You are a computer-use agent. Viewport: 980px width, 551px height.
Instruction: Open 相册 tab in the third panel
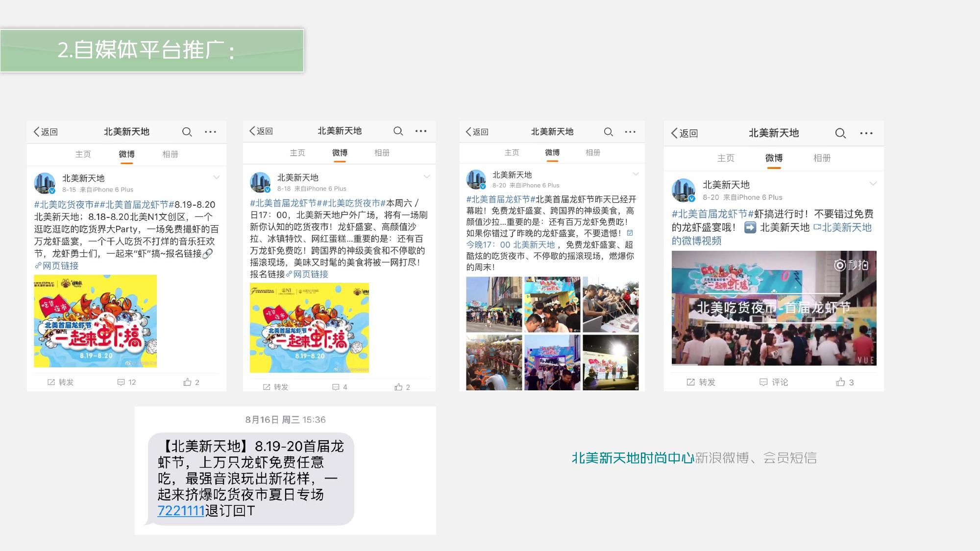click(592, 152)
